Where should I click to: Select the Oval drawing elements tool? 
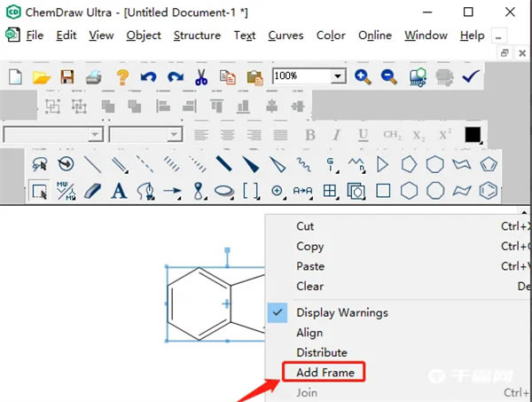pos(224,191)
